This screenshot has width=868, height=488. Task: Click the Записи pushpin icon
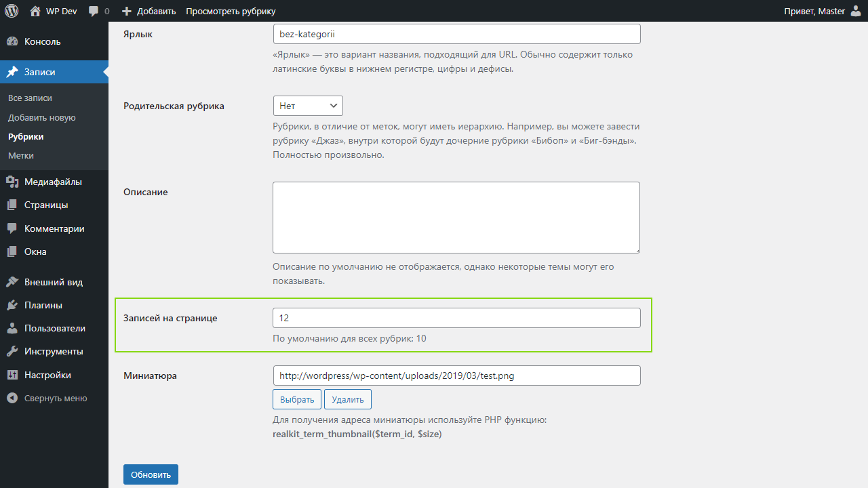click(12, 72)
